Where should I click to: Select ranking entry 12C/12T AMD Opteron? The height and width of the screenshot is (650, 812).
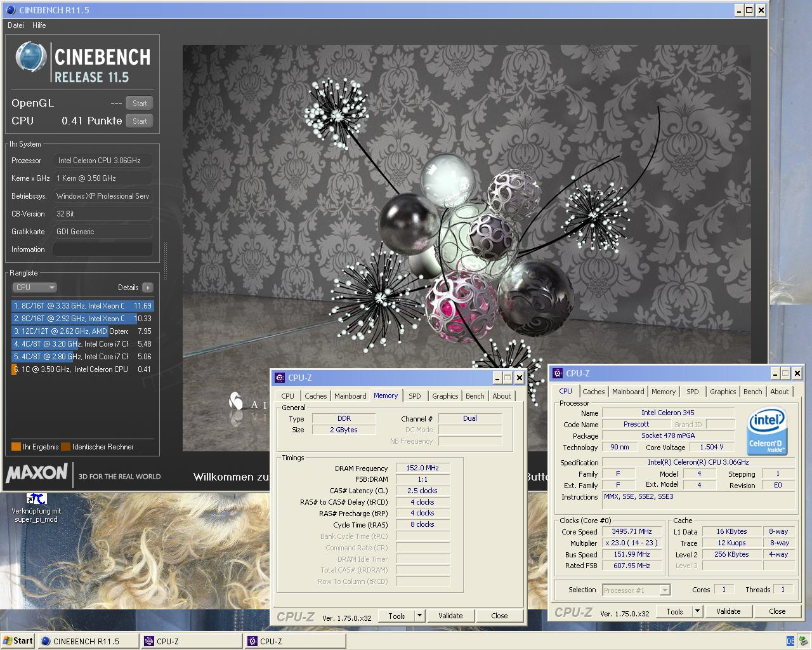point(82,331)
